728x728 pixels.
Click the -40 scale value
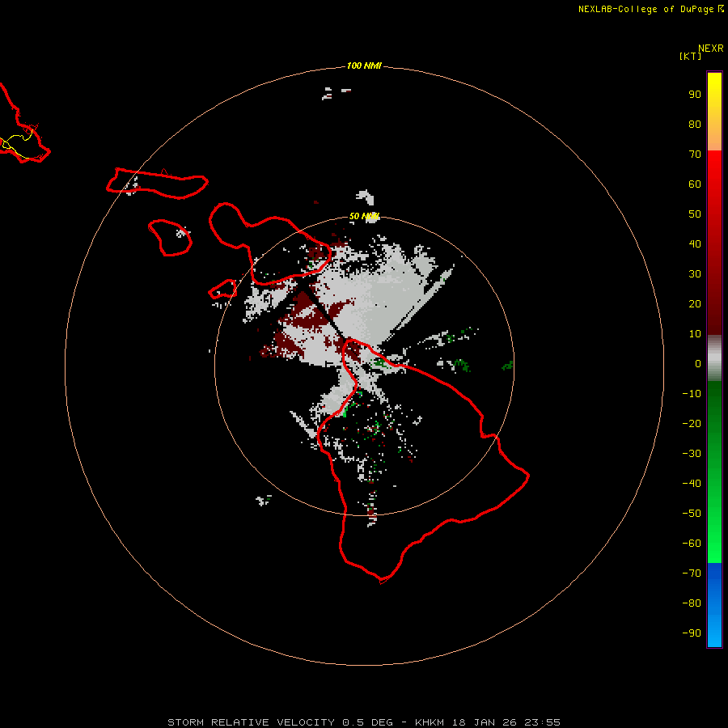692,484
